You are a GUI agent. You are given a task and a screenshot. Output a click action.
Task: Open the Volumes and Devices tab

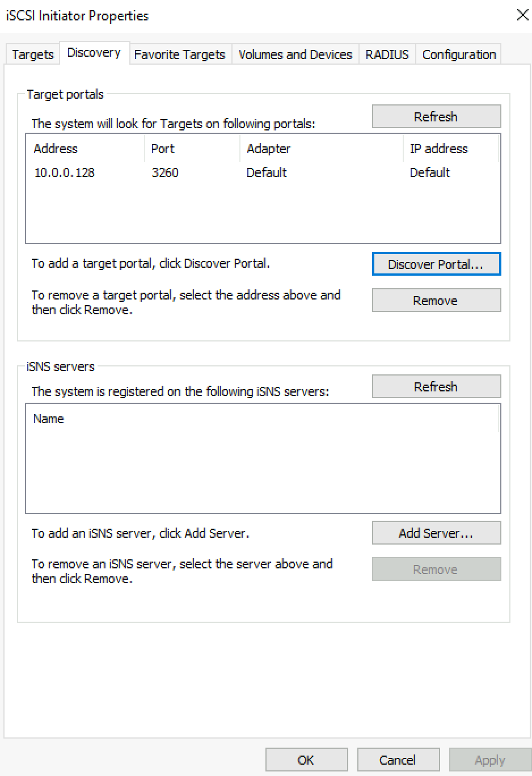[295, 54]
